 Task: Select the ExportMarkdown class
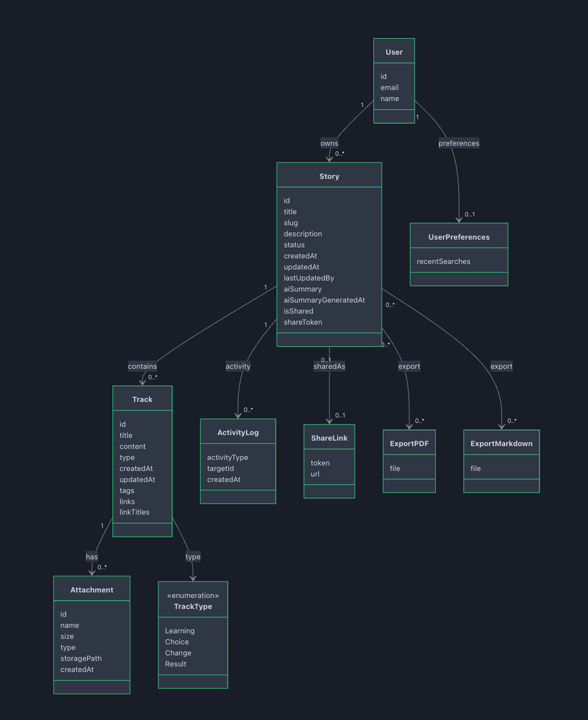[x=501, y=443]
